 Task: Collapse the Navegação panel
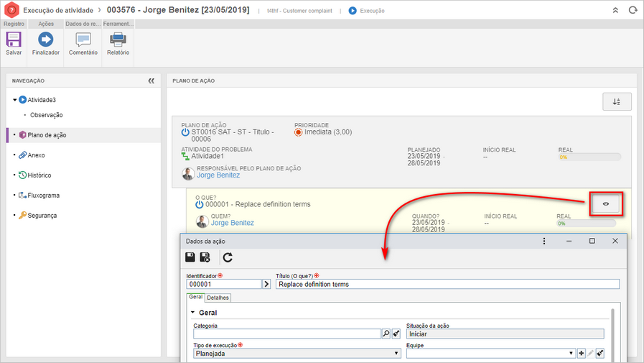[x=151, y=81]
